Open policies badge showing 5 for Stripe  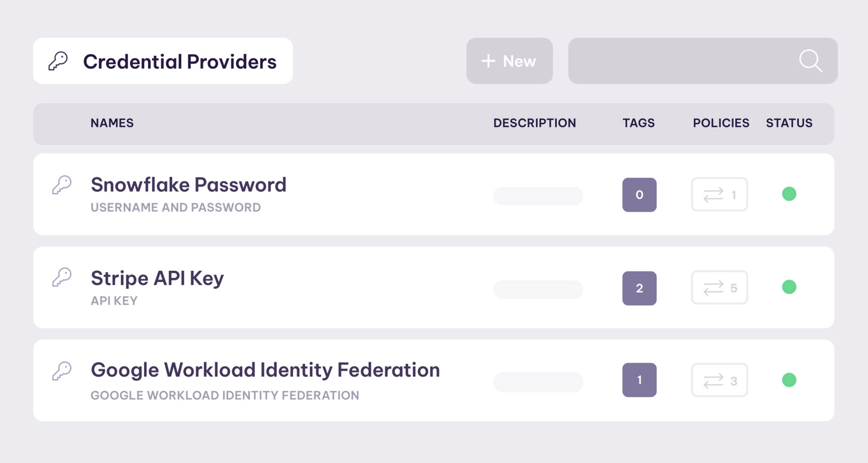pyautogui.click(x=719, y=288)
